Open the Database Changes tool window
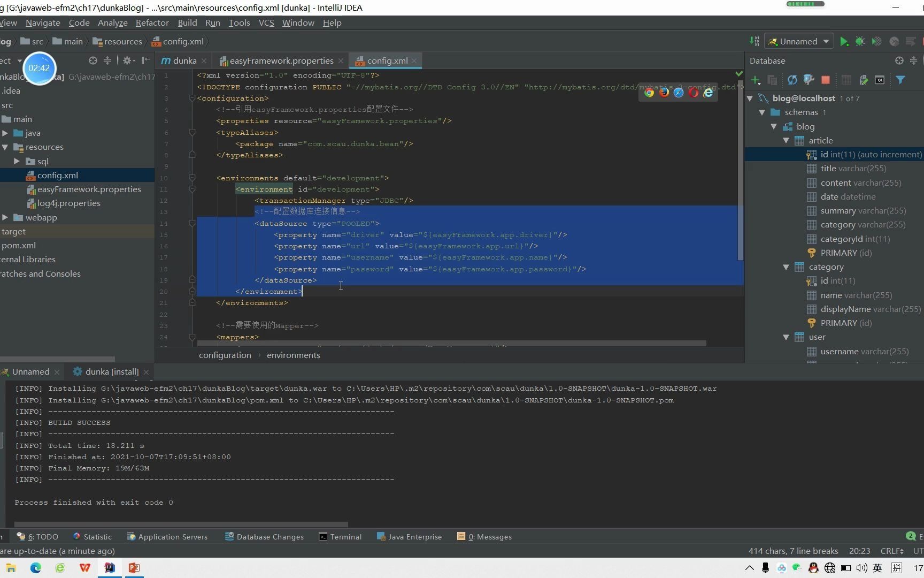Screen dimensions: 924x578 click(x=264, y=537)
